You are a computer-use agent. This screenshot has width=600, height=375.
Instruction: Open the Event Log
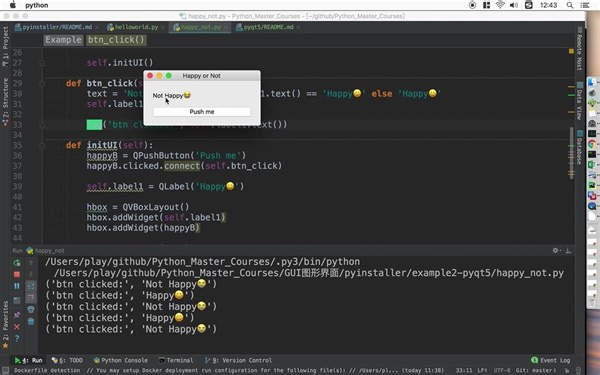[551, 360]
